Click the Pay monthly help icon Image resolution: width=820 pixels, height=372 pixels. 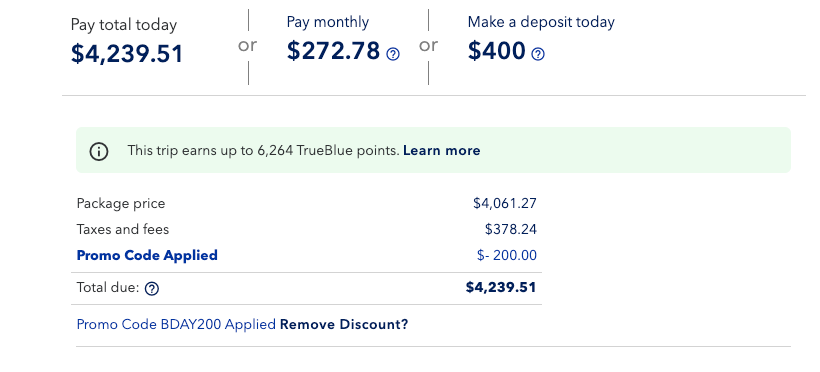393,54
